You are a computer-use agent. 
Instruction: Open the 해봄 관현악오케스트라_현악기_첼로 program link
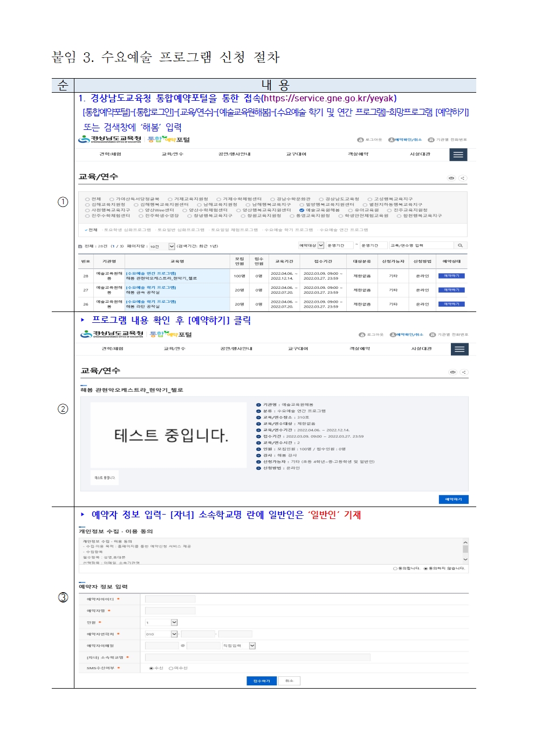[161, 279]
